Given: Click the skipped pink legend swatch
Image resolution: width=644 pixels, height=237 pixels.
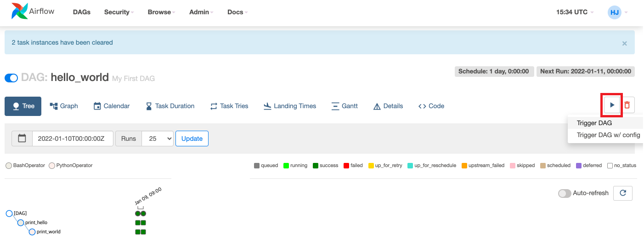Looking at the screenshot, I should click(512, 166).
